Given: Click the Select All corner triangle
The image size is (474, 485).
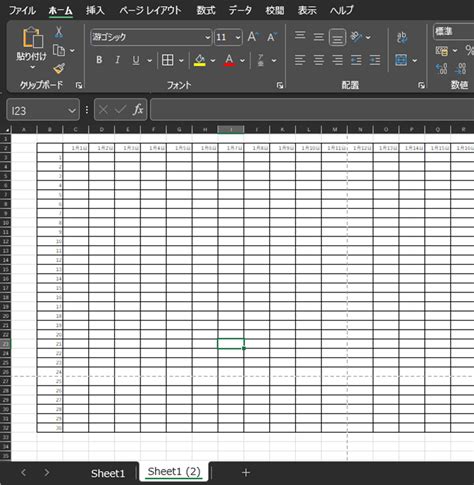Looking at the screenshot, I should 7,129.
